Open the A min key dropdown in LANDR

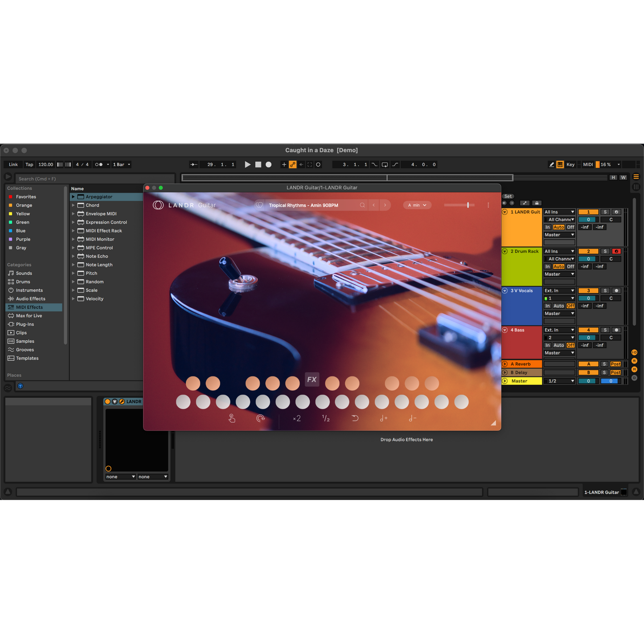coord(417,205)
